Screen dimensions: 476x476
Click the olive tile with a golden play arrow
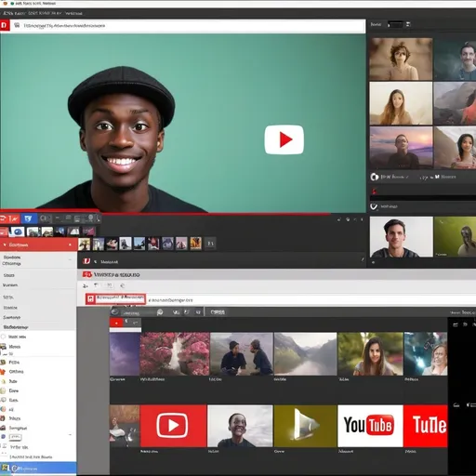(x=305, y=426)
